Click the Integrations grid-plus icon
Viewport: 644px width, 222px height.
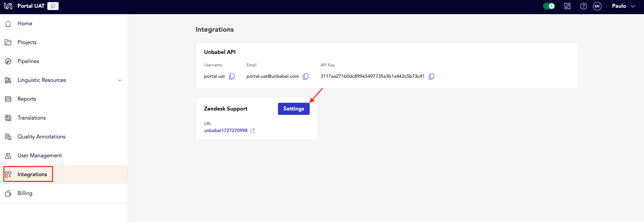8,175
